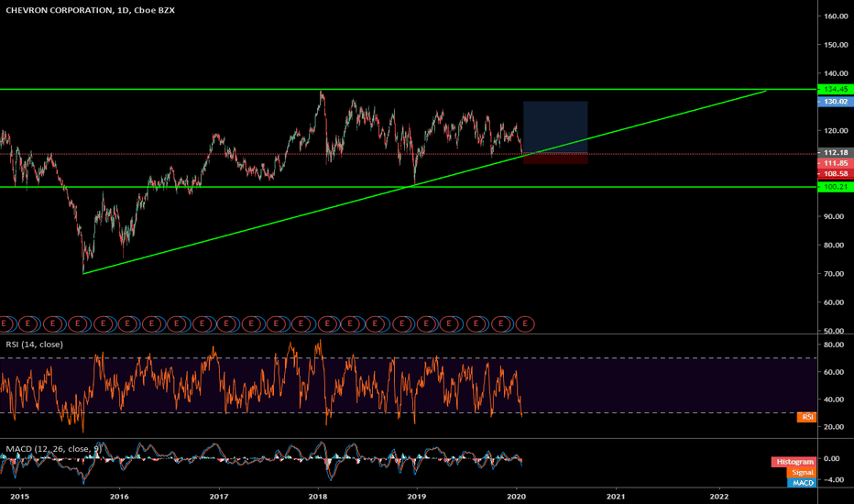The height and width of the screenshot is (504, 854).
Task: Click the 20.00 RSI axis label
Action: (x=834, y=427)
